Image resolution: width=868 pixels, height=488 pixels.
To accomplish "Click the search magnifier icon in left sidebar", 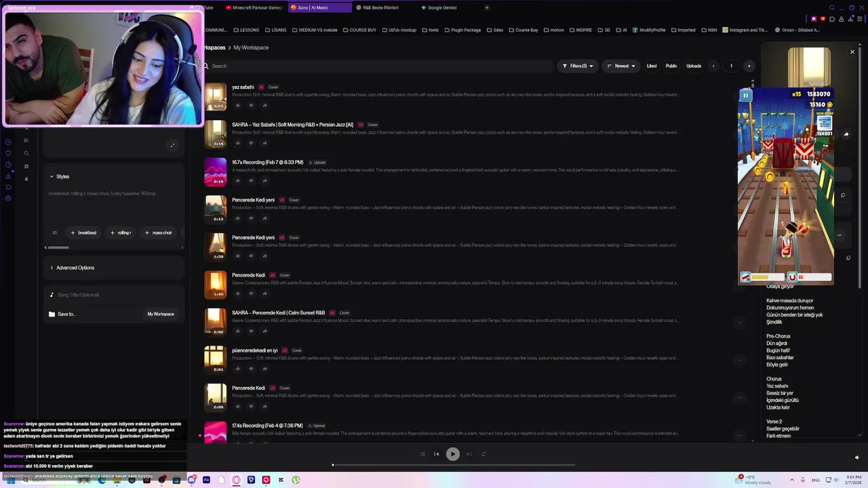I will (26, 153).
